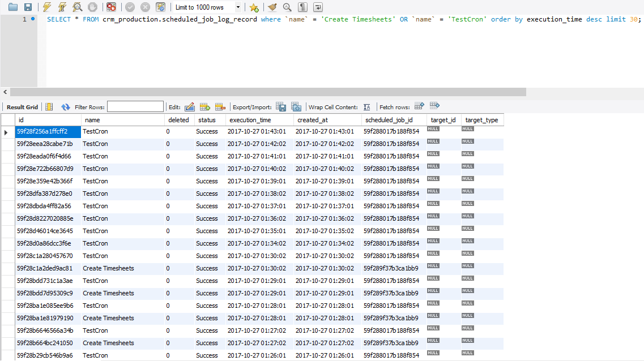Toggle Wrap Cell Content in the result grid

(x=366, y=106)
